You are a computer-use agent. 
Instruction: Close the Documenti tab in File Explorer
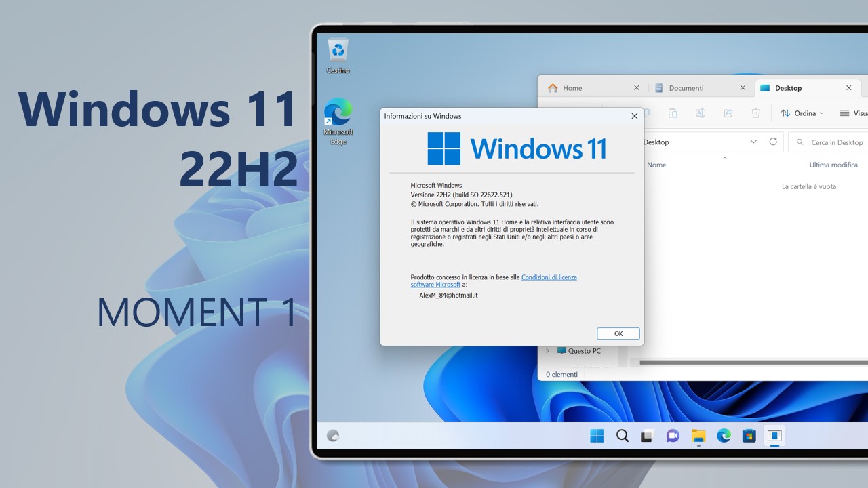(743, 87)
